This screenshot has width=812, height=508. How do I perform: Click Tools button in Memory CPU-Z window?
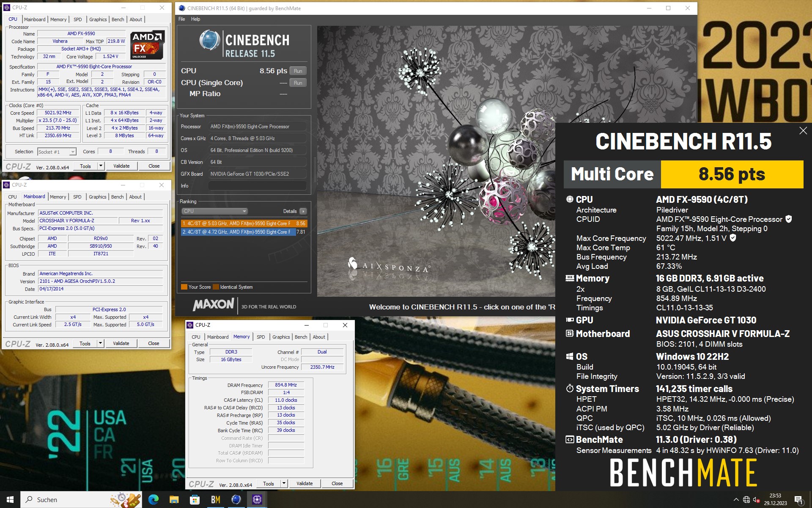(268, 483)
